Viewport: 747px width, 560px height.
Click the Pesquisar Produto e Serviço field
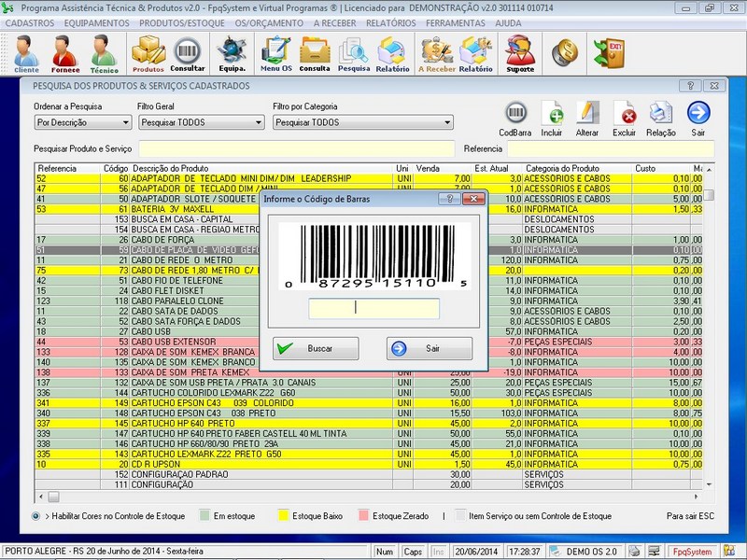[x=297, y=148]
